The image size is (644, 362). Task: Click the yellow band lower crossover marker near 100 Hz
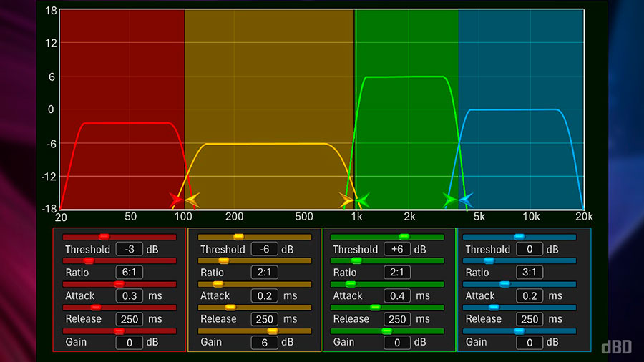coord(192,200)
